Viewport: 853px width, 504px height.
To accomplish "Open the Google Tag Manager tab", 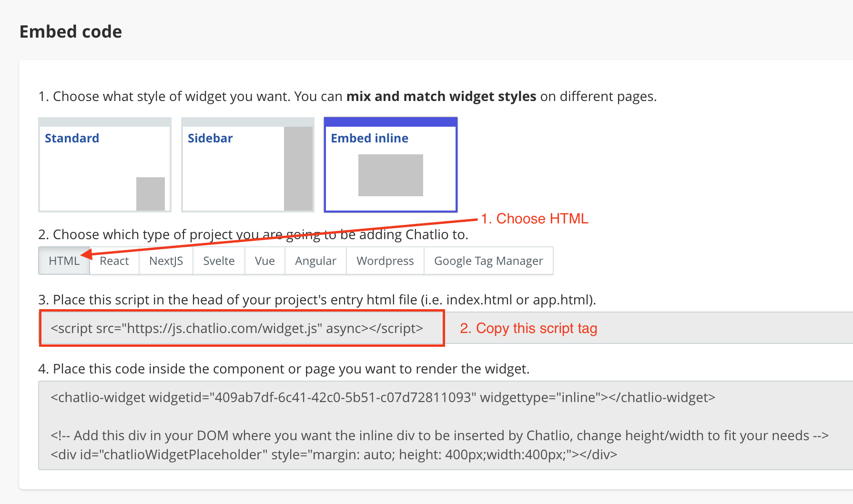I will [x=488, y=261].
